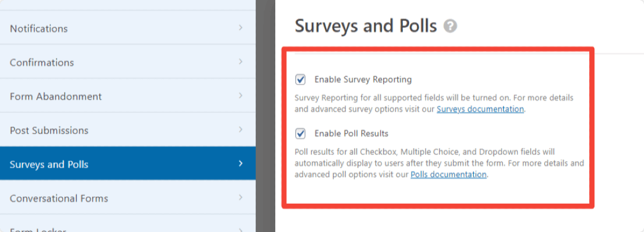
Task: Click the help icon beside Surveys and Polls
Action: click(x=450, y=27)
